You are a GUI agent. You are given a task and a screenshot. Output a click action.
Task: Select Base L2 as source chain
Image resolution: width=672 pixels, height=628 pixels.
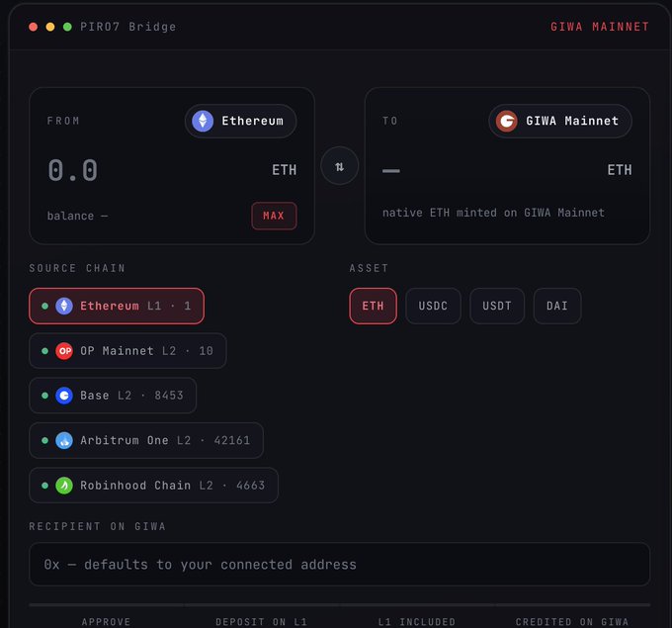[x=113, y=396]
